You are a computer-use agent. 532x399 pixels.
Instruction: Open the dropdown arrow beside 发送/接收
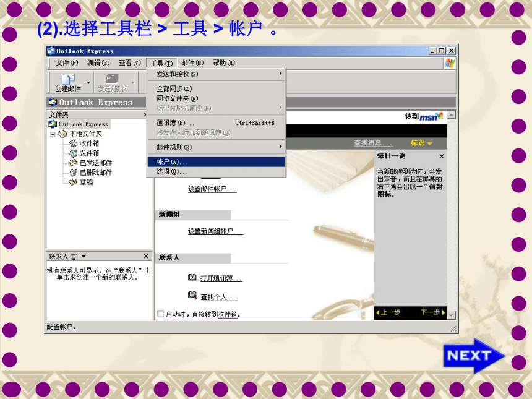click(133, 82)
